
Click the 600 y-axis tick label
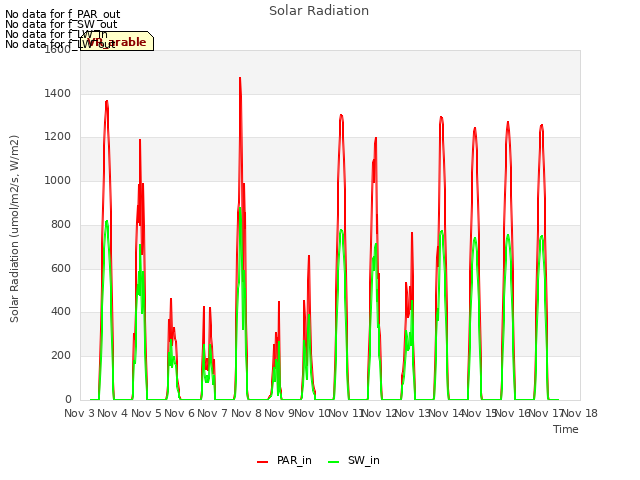click(x=61, y=268)
